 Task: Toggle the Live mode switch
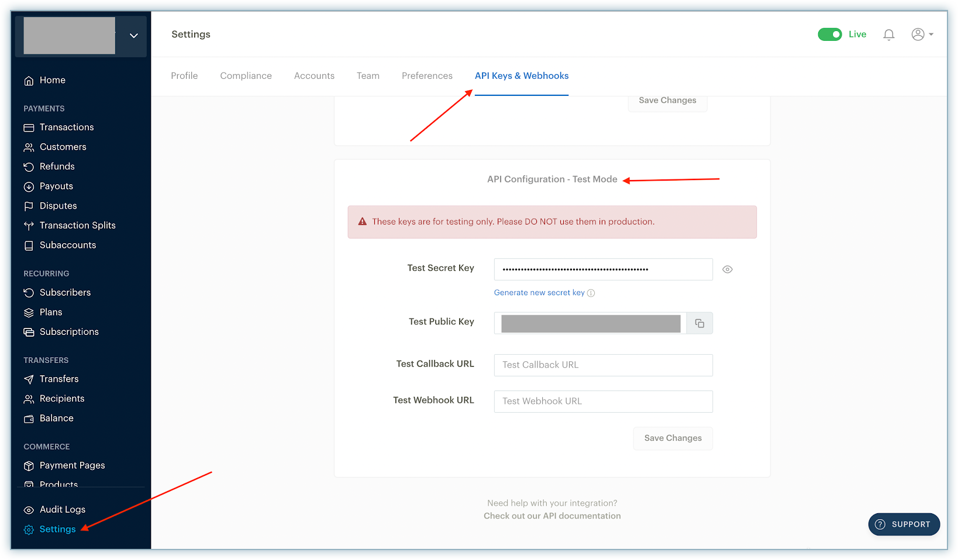pos(829,34)
